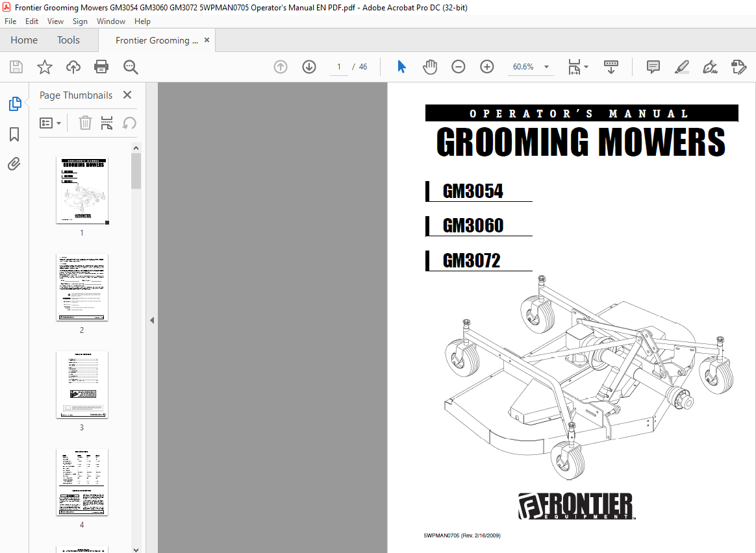756x553 pixels.
Task: Click the cloud upload icon
Action: [73, 67]
